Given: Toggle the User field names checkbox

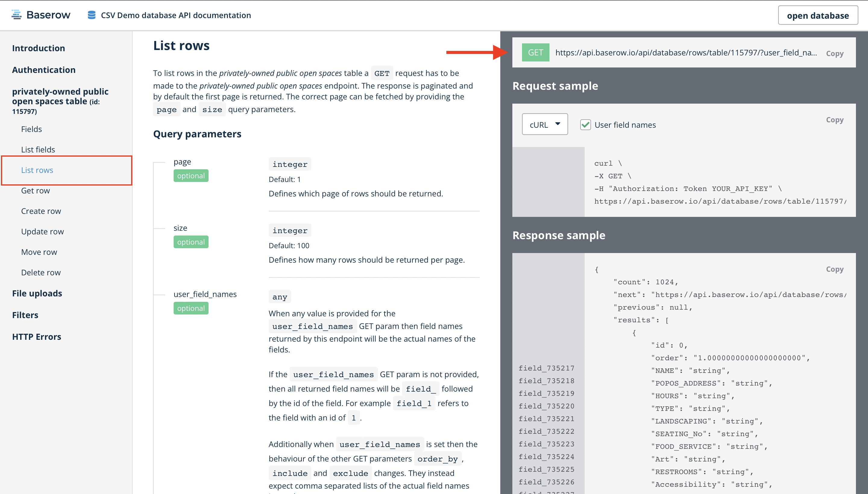Looking at the screenshot, I should (x=586, y=125).
